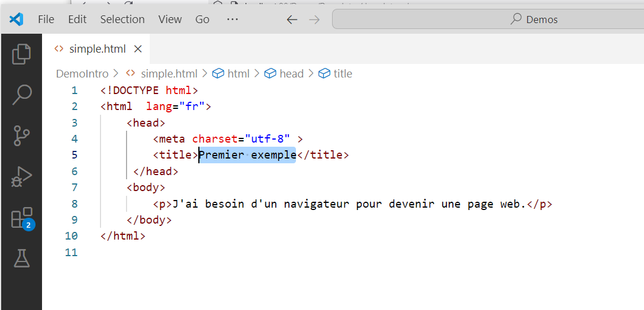The width and height of the screenshot is (644, 310).
Task: Click line number 5 in gutter
Action: coord(74,155)
